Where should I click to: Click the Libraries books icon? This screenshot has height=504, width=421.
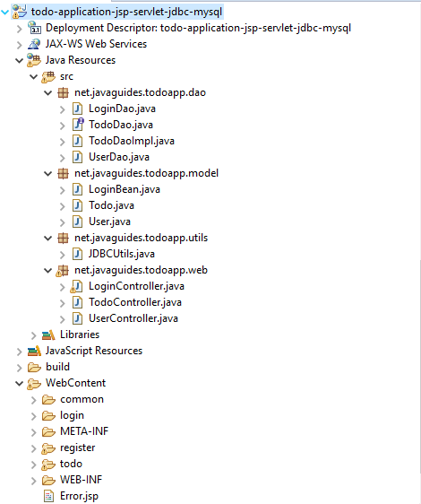[x=48, y=335]
